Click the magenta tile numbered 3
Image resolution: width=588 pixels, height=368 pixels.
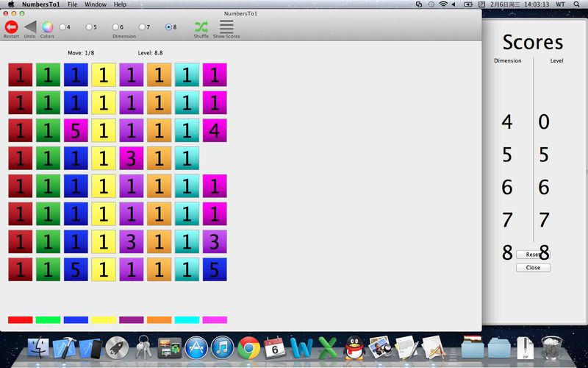(x=132, y=158)
